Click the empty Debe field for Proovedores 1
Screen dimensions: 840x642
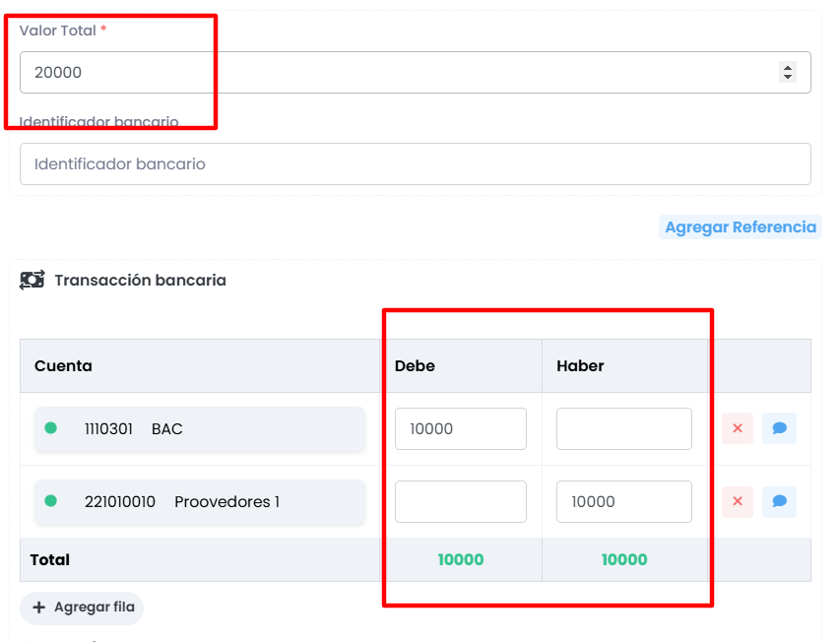pos(460,502)
